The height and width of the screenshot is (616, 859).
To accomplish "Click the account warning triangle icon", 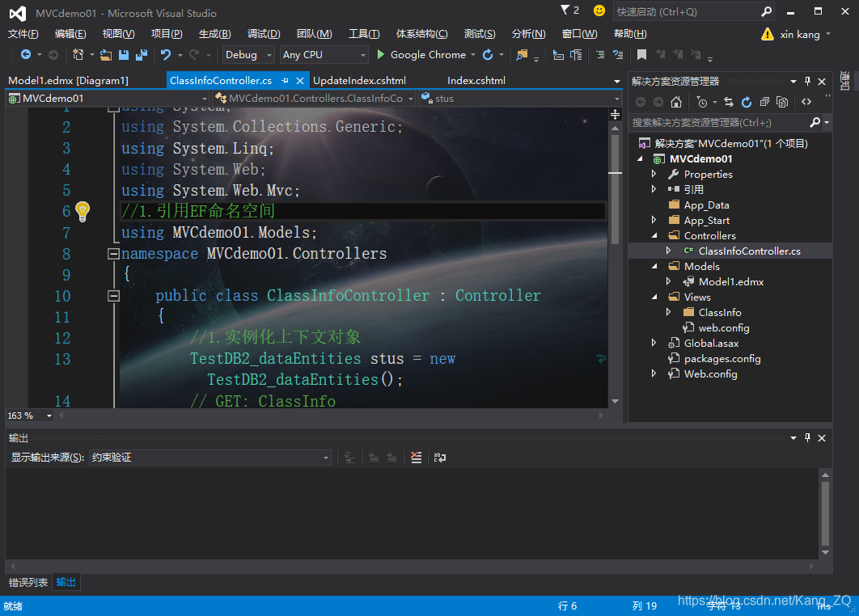I will pyautogui.click(x=768, y=35).
